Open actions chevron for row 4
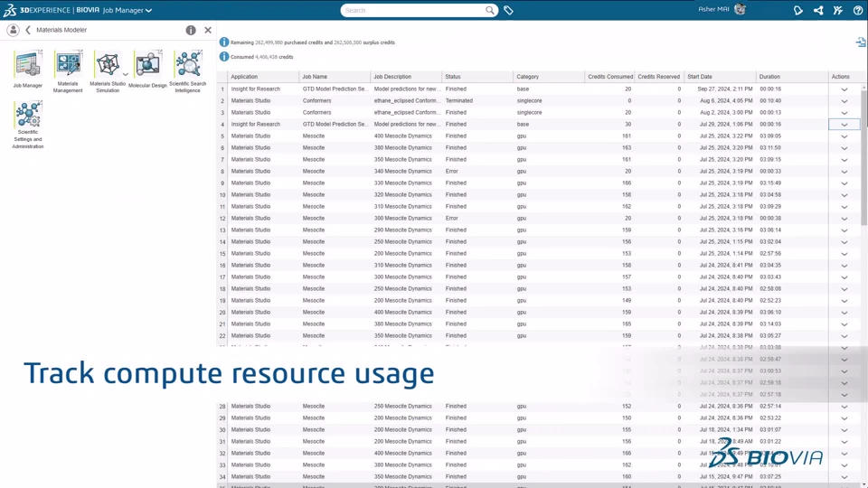868x488 pixels. 844,125
